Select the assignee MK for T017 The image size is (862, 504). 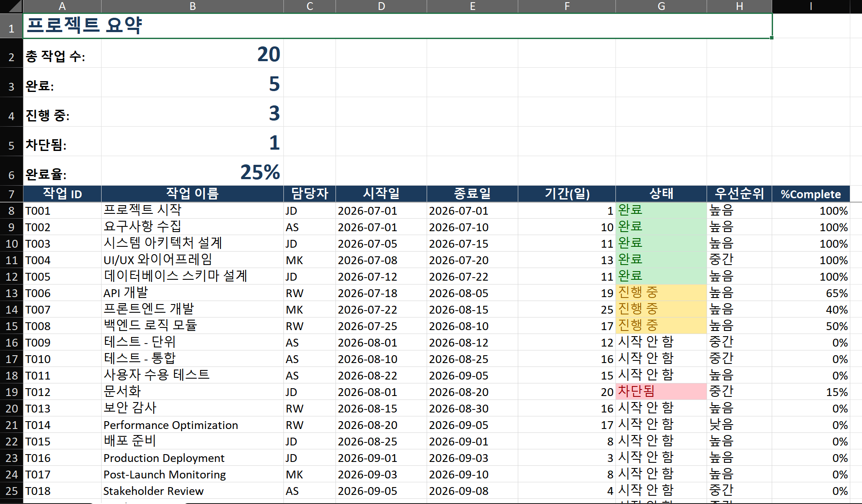point(309,474)
